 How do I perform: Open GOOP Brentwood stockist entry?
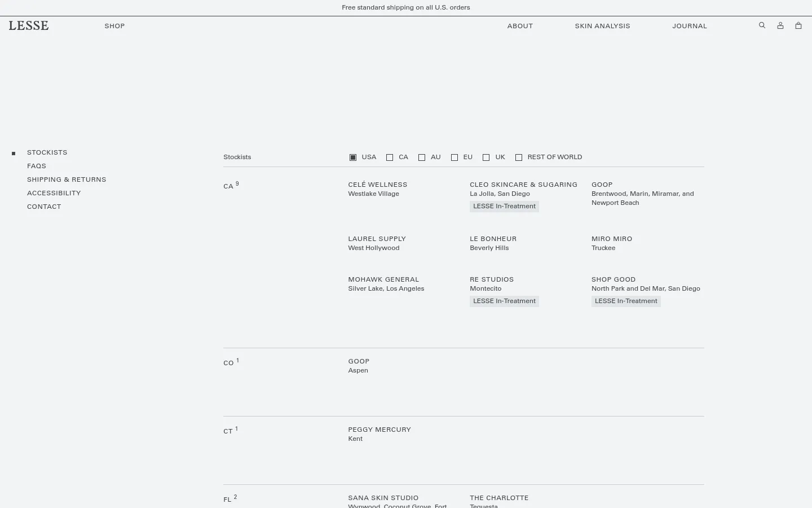tap(602, 185)
